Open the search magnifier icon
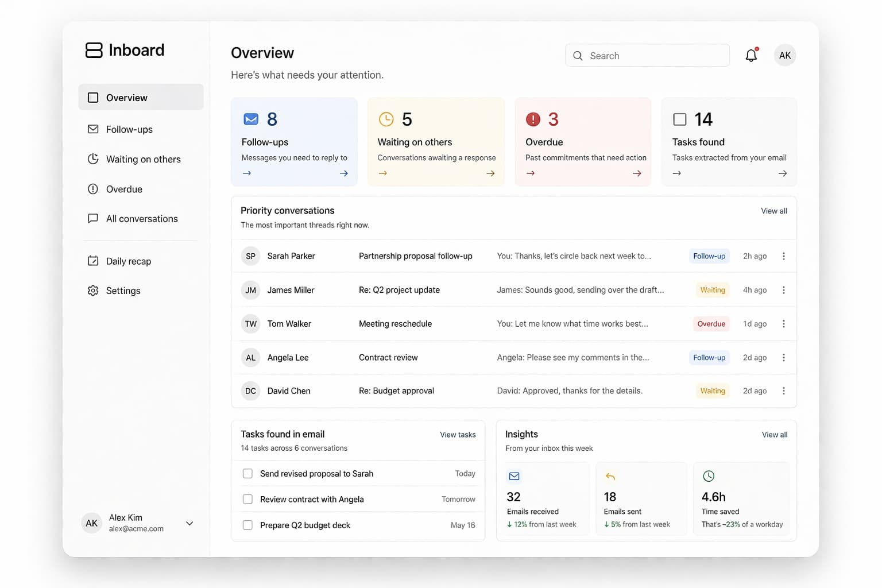This screenshot has width=882, height=588. (578, 55)
